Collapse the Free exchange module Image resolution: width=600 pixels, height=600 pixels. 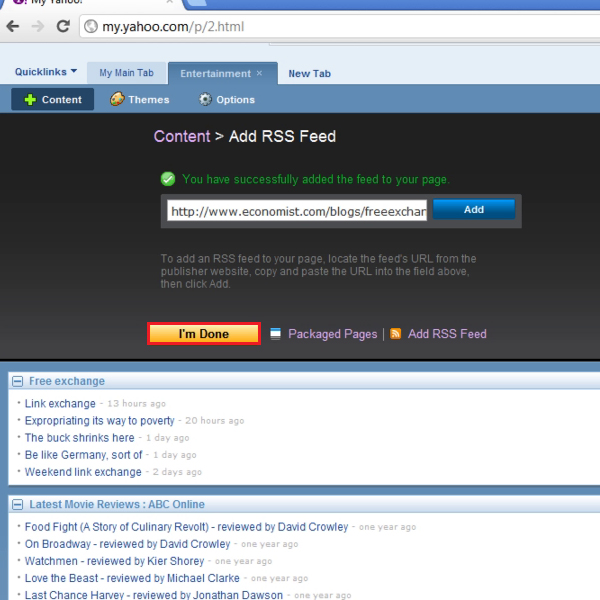point(17,381)
